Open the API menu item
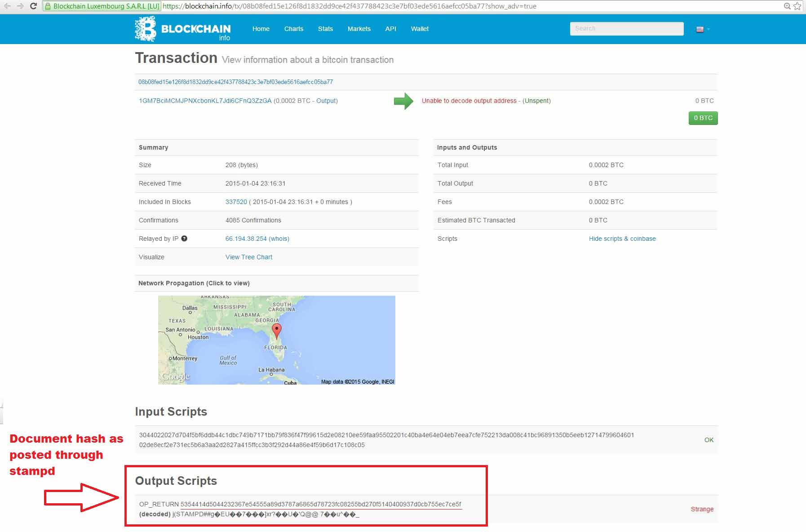Image resolution: width=806 pixels, height=532 pixels. [391, 29]
